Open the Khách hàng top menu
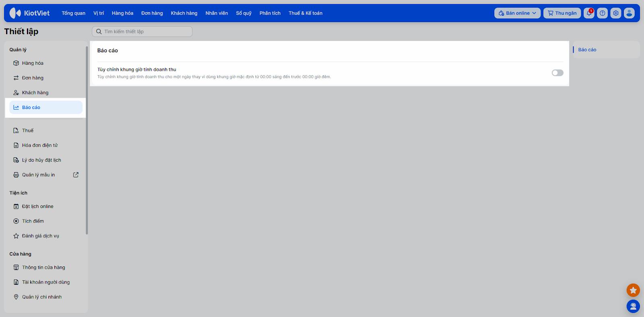 click(x=184, y=13)
